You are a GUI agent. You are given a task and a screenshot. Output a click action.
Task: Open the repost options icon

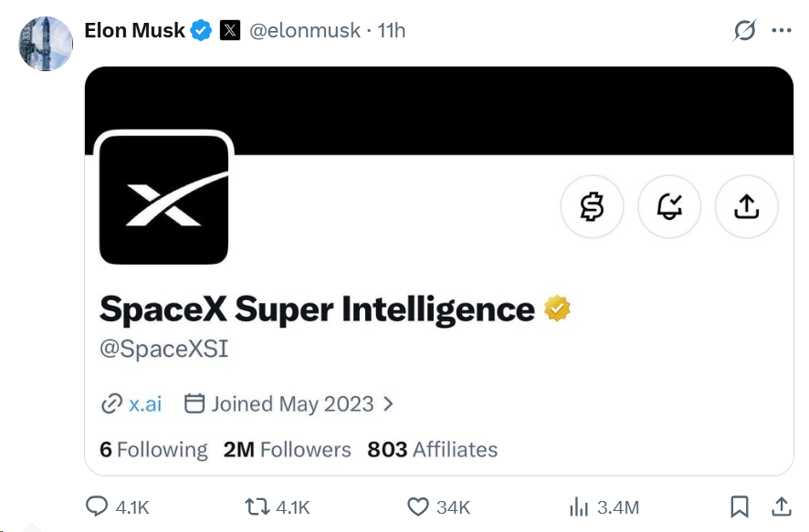pyautogui.click(x=257, y=506)
